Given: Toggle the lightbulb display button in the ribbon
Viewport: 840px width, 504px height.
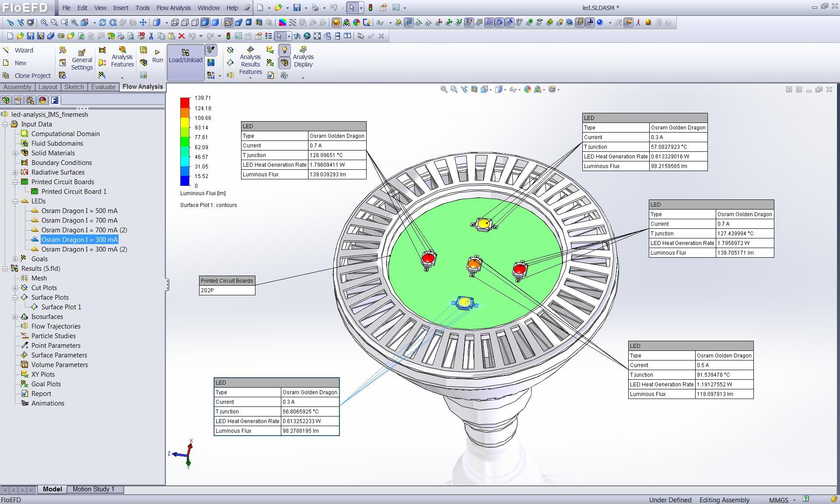Looking at the screenshot, I should click(x=284, y=50).
